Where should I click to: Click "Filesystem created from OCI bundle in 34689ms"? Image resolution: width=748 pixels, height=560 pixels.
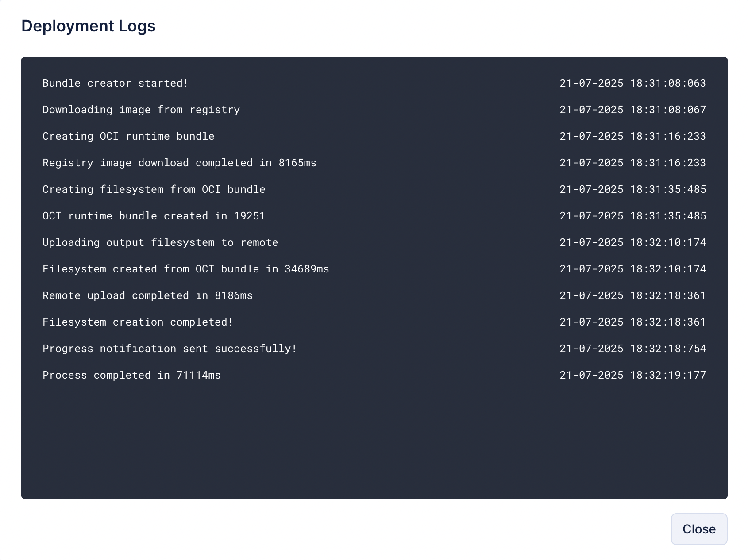pyautogui.click(x=186, y=269)
